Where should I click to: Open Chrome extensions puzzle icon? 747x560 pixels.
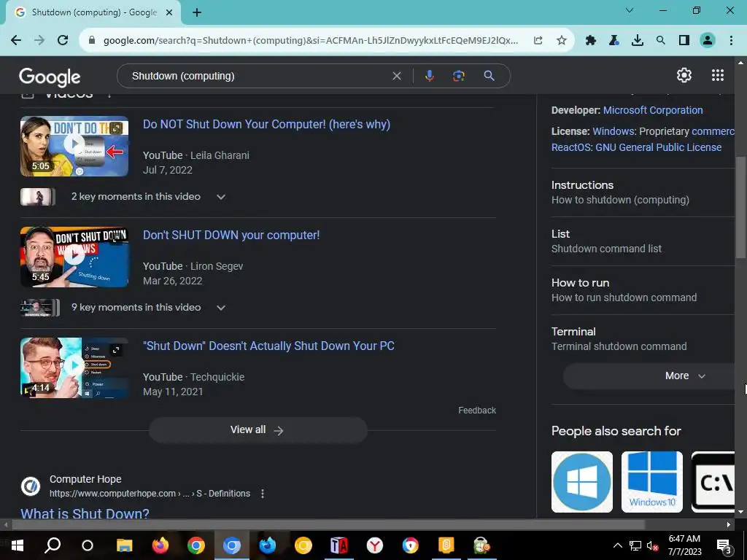click(x=591, y=41)
